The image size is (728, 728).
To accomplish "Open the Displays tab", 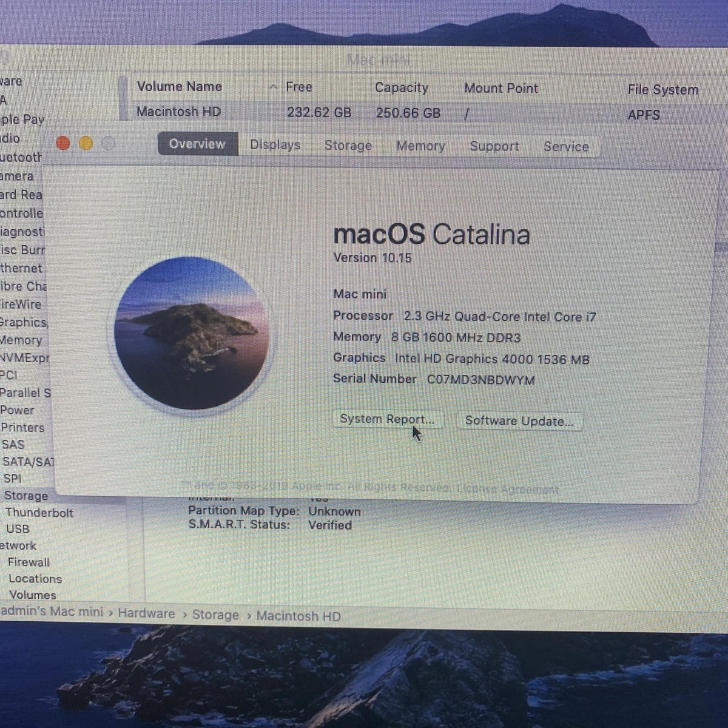I will [x=275, y=145].
